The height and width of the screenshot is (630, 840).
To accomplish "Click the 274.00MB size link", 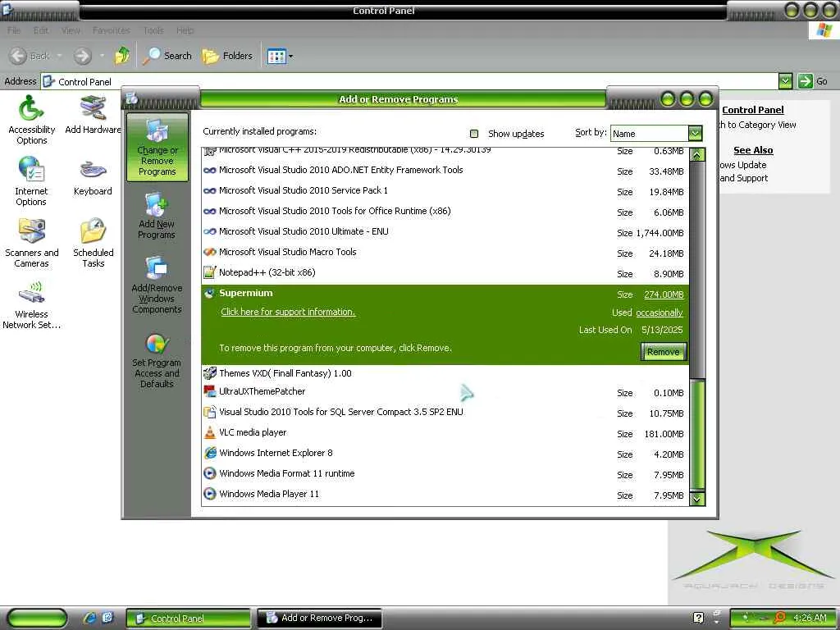I will [x=664, y=294].
